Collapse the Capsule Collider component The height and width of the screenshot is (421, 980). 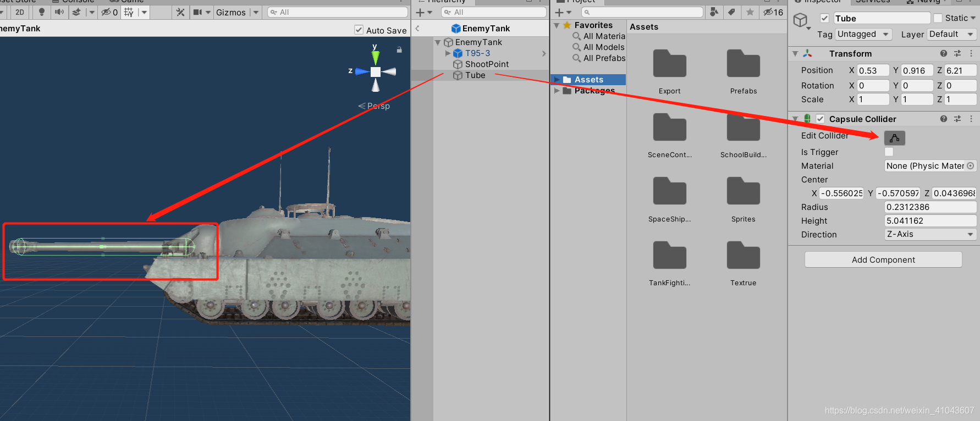tap(795, 119)
